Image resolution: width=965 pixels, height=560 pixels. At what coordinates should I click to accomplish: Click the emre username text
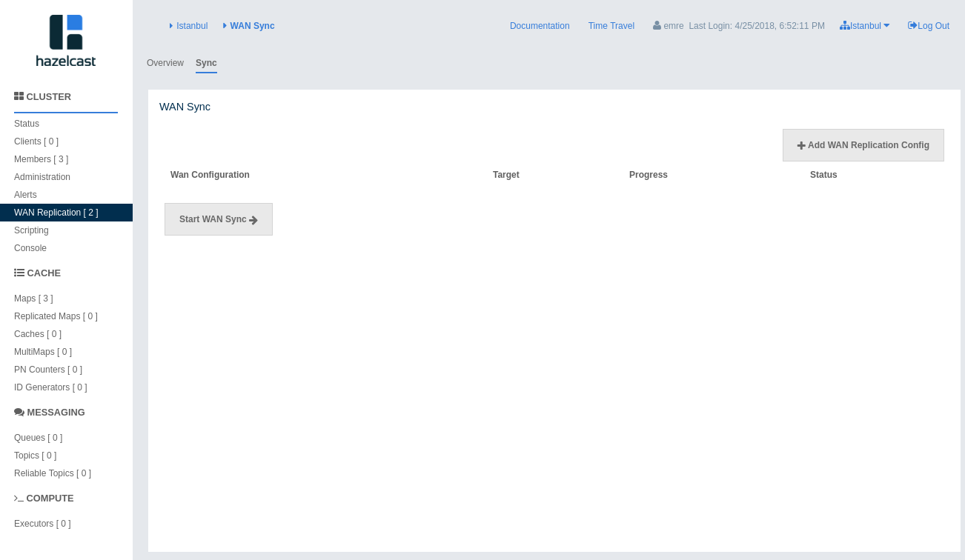click(674, 25)
